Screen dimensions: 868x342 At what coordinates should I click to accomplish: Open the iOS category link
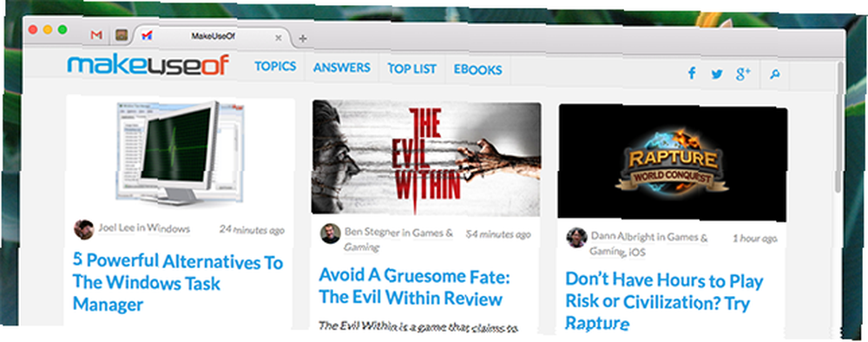(x=636, y=253)
